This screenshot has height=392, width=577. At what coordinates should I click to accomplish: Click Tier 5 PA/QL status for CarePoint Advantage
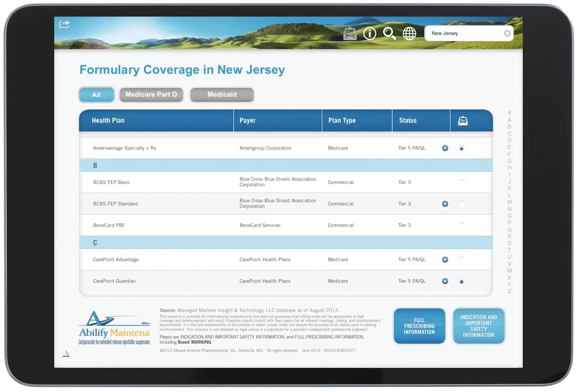click(x=412, y=259)
